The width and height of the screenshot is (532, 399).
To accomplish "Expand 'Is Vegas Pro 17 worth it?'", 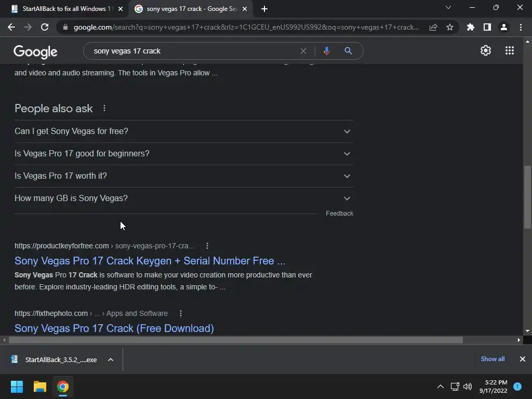I will pos(184,176).
